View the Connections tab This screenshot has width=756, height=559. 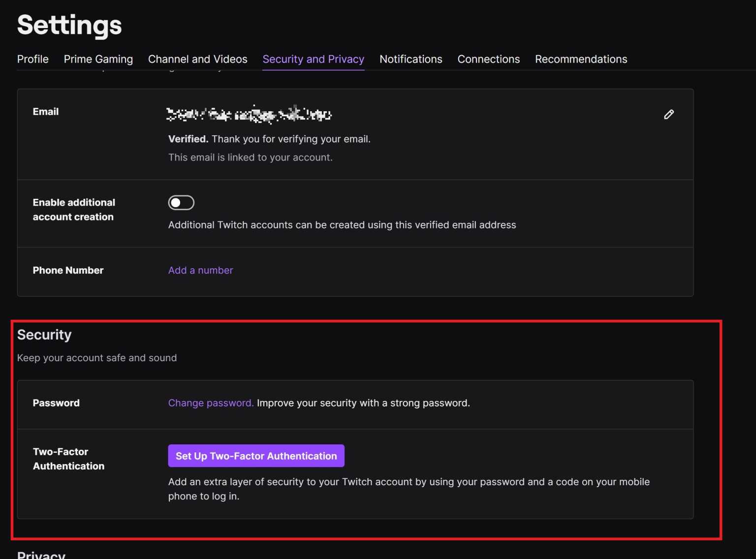pyautogui.click(x=488, y=59)
